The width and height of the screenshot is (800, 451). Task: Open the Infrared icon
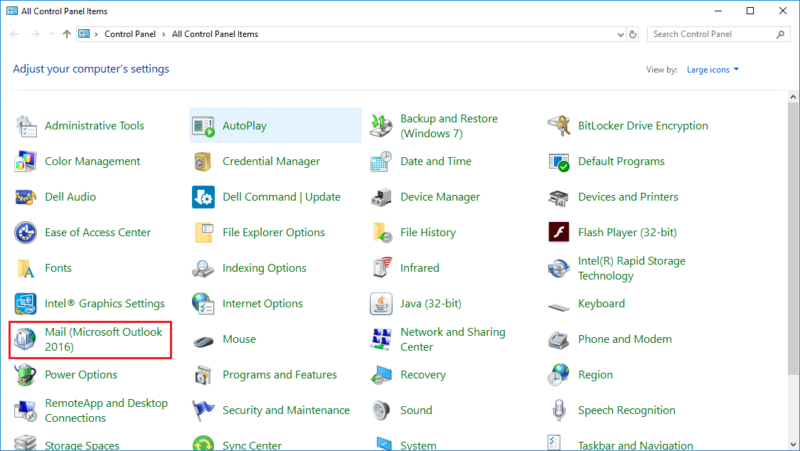click(x=381, y=268)
